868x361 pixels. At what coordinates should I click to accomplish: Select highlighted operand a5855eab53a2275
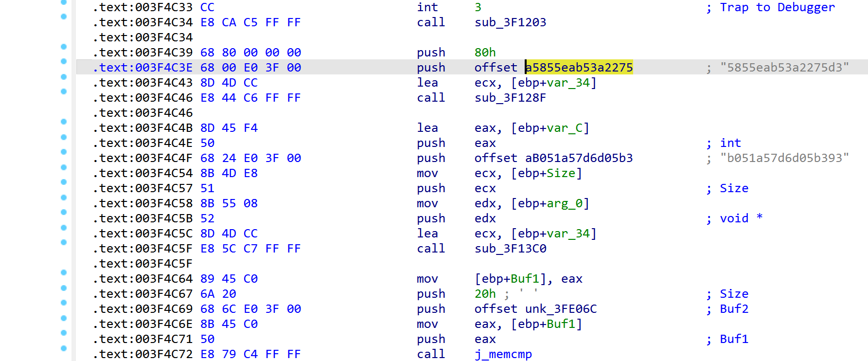(579, 68)
